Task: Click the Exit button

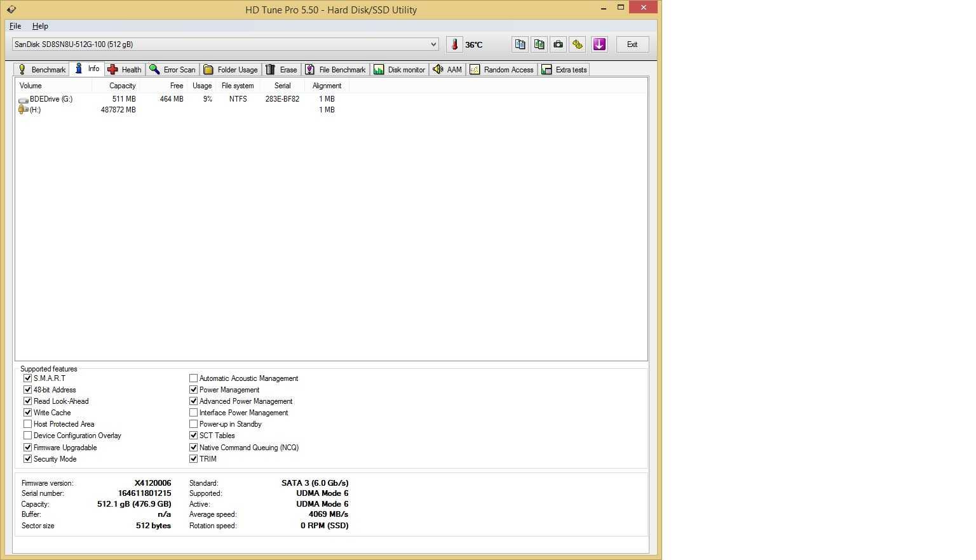Action: click(632, 44)
